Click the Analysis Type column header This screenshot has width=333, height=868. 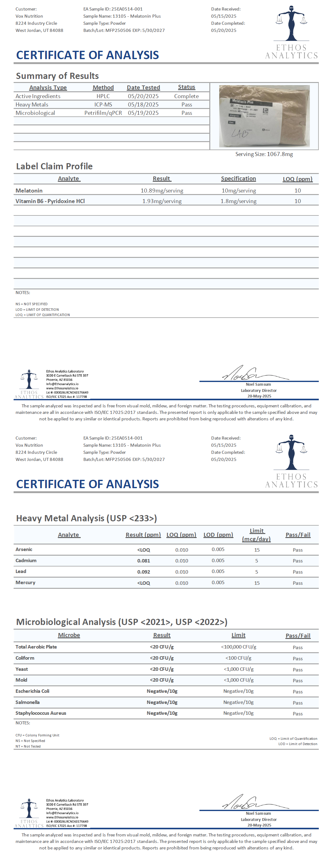click(x=48, y=88)
